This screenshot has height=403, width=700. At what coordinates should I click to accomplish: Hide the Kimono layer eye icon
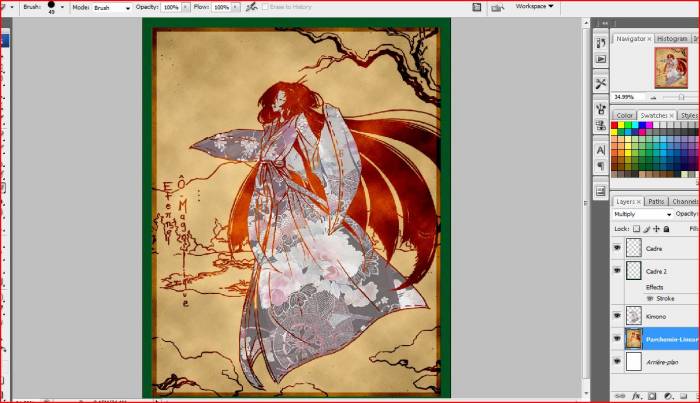(x=617, y=316)
